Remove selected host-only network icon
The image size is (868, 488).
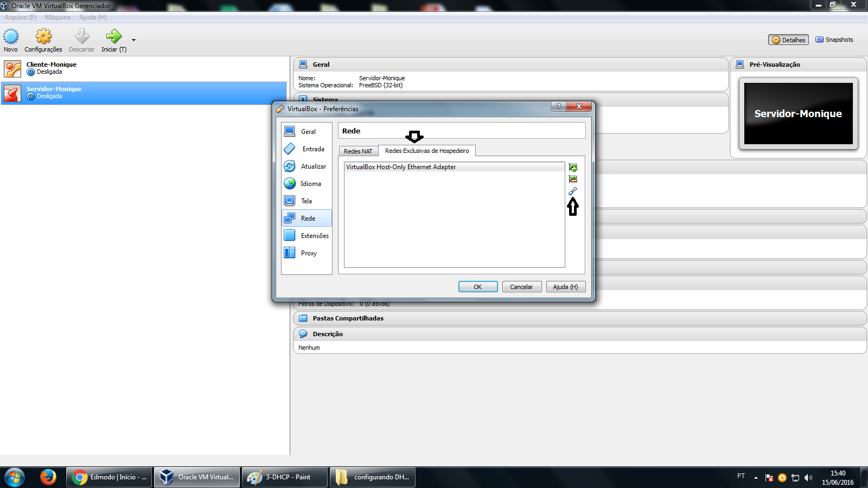pos(573,179)
